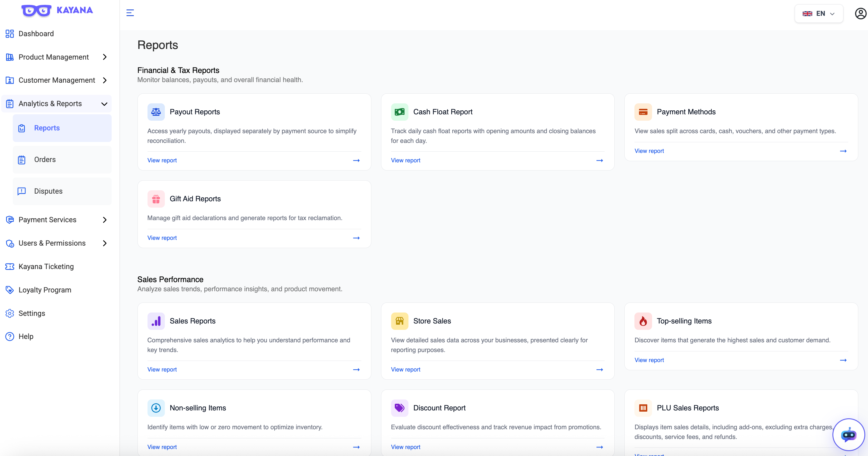Toggle the sidebar hamburger menu icon
868x456 pixels.
point(130,13)
